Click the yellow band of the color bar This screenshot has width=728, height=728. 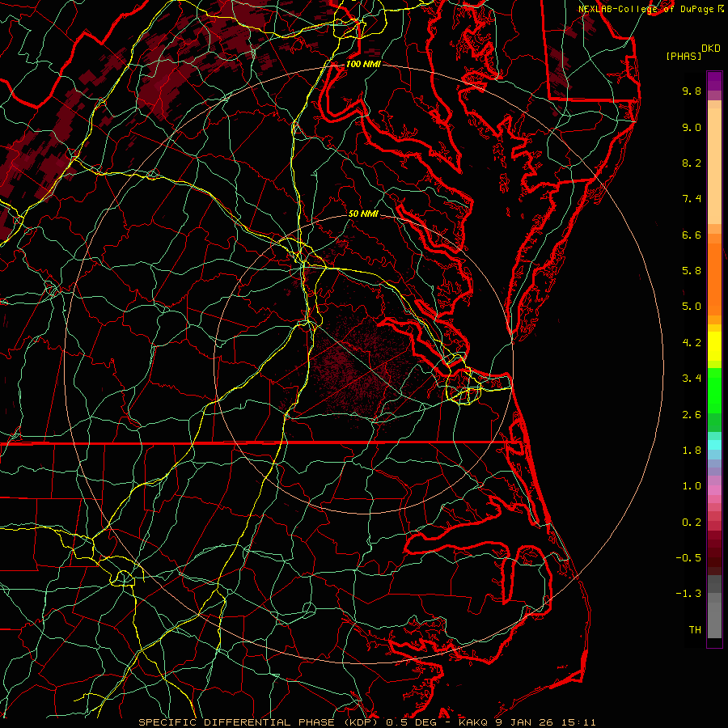[714, 346]
